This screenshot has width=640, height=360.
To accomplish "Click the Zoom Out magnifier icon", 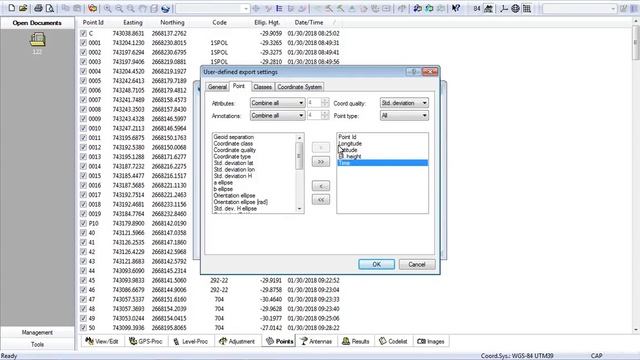I will 119,8.
